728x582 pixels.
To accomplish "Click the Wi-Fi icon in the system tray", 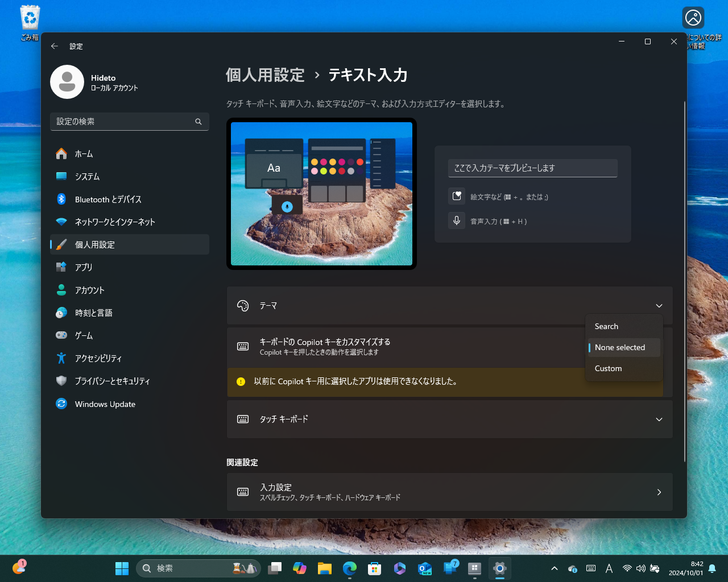I will click(627, 568).
